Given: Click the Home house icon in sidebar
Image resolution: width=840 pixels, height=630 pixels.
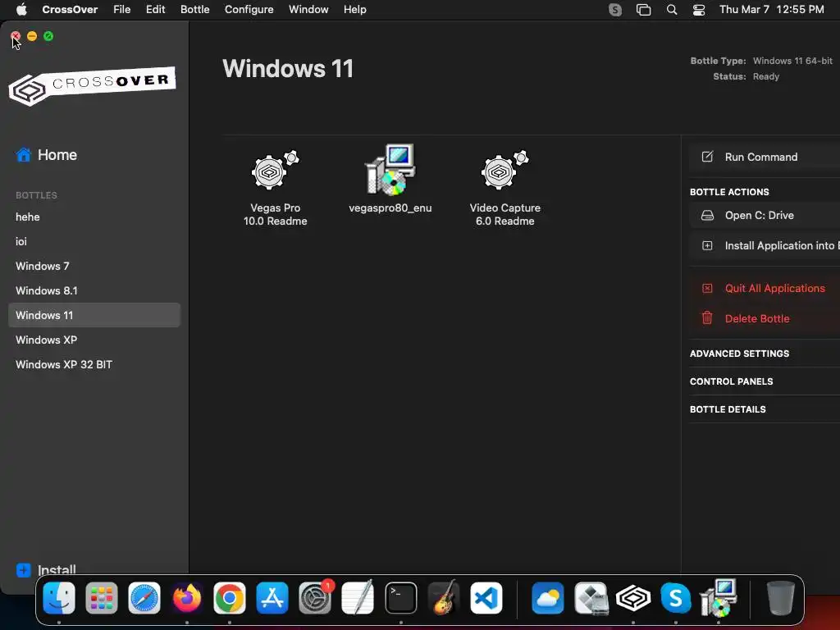Looking at the screenshot, I should click(x=24, y=155).
